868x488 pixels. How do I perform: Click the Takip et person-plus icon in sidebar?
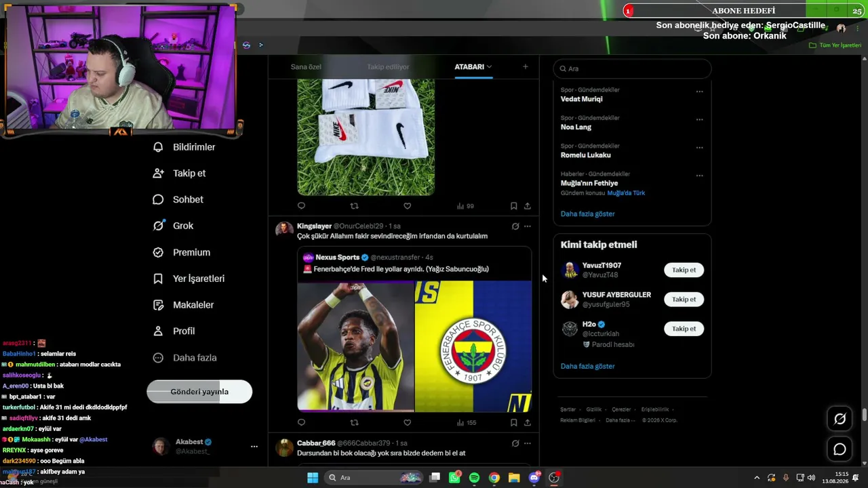click(x=158, y=174)
